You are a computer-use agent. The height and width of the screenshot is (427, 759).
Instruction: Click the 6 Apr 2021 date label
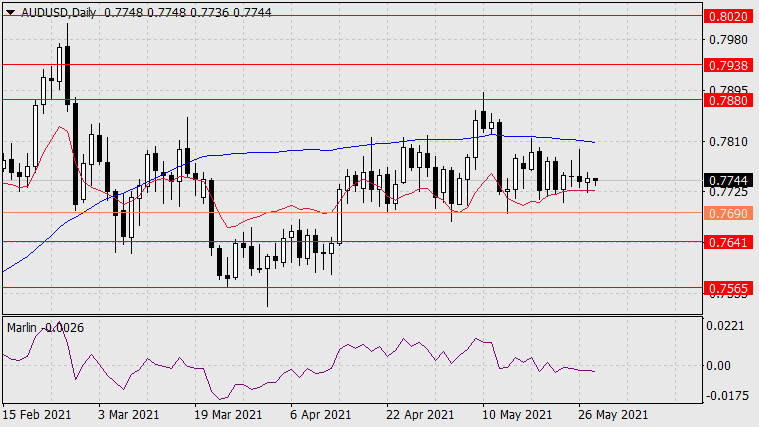[320, 415]
